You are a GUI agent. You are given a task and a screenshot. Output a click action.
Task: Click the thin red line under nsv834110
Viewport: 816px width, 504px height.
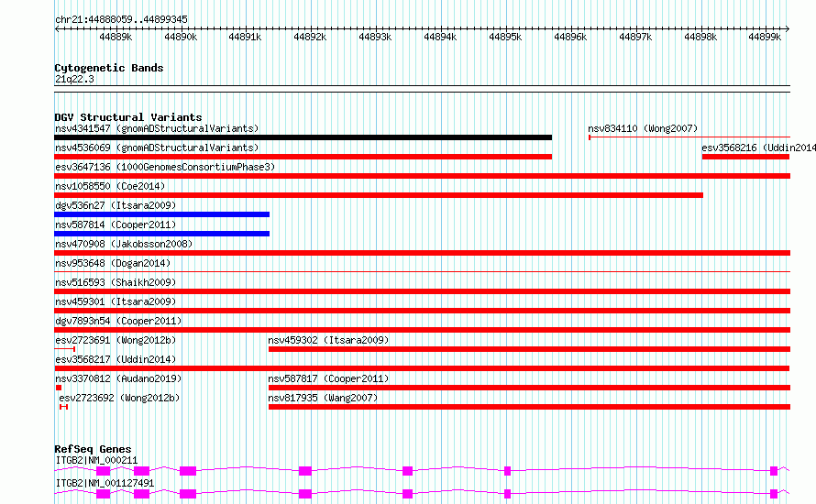(689, 137)
